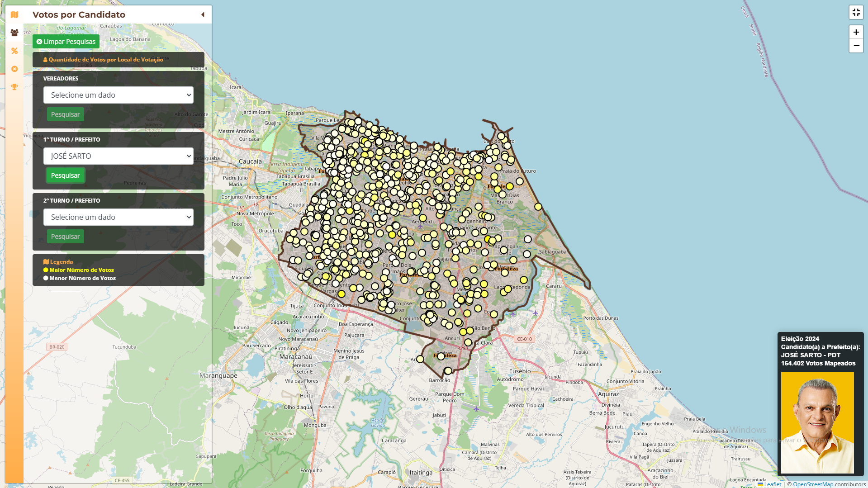
Task: Open the trophy icon sidebar tab
Action: pyautogui.click(x=14, y=87)
